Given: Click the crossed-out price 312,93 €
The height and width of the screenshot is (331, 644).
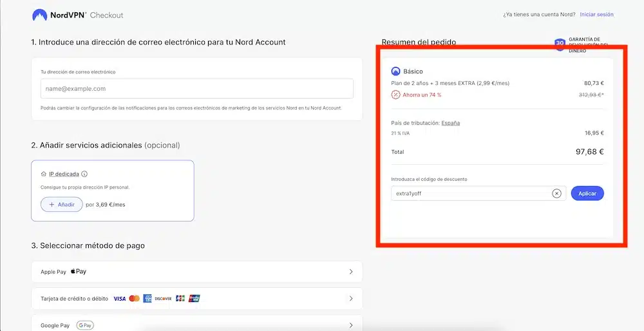Looking at the screenshot, I should coord(592,95).
